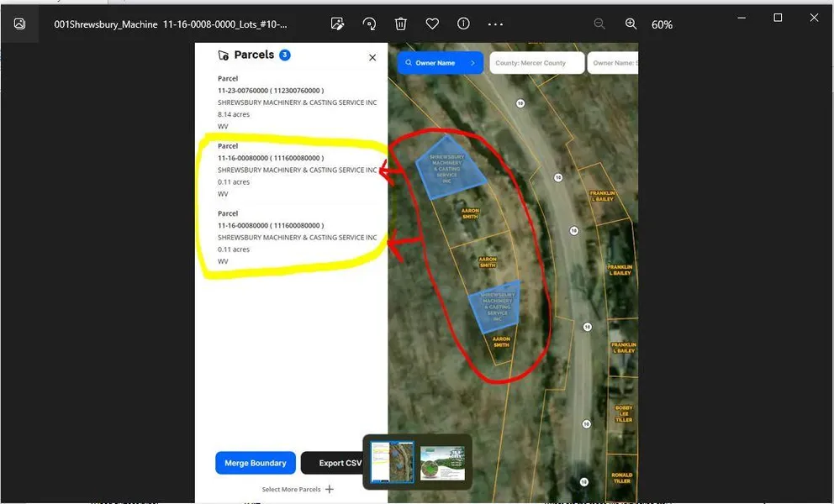
Task: Click the Photos app icon in title bar
Action: 19,24
